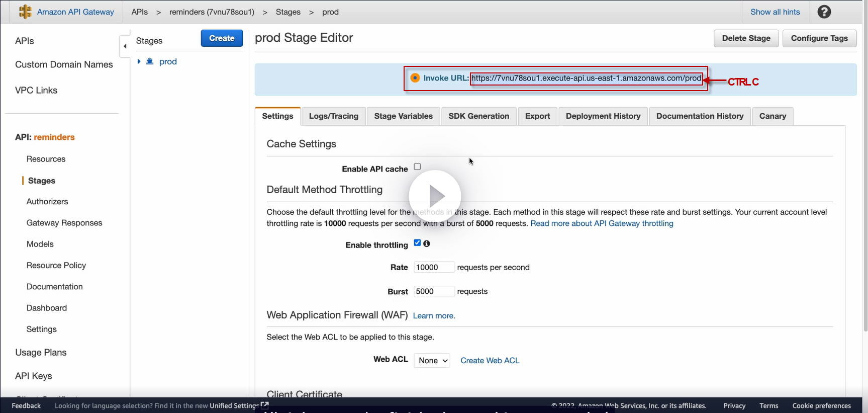
Task: Open the Create Web ACL link
Action: [x=490, y=361]
